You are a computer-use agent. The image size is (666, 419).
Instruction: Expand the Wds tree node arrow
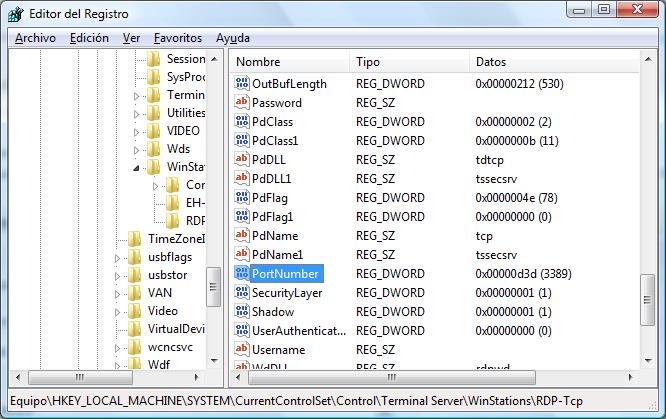[136, 150]
